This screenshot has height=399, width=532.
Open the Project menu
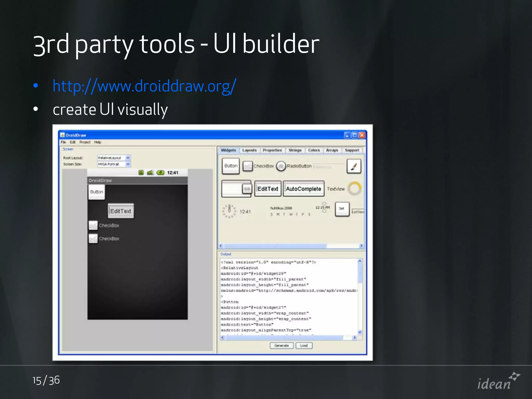coord(85,142)
